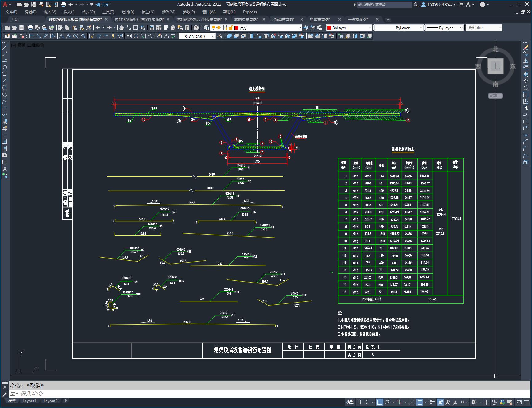Click the 模型 status bar button
Screen dimensions: 532x408
350,402
